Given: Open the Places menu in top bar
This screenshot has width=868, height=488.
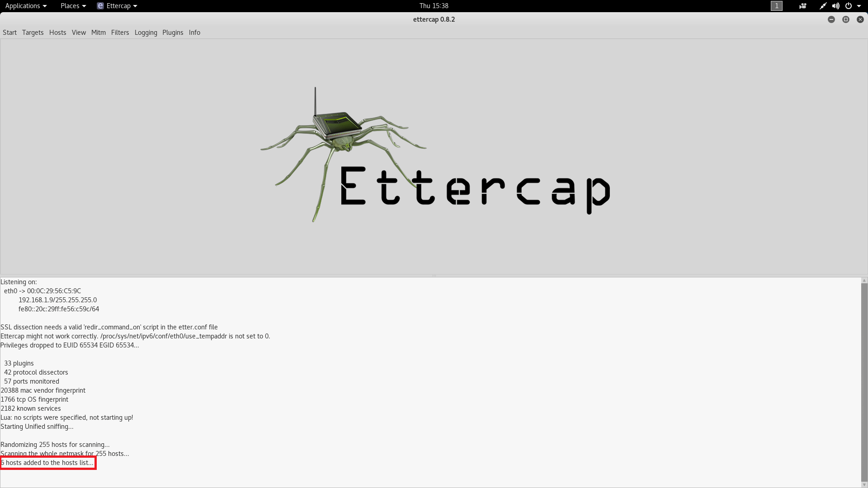Looking at the screenshot, I should pyautogui.click(x=73, y=6).
